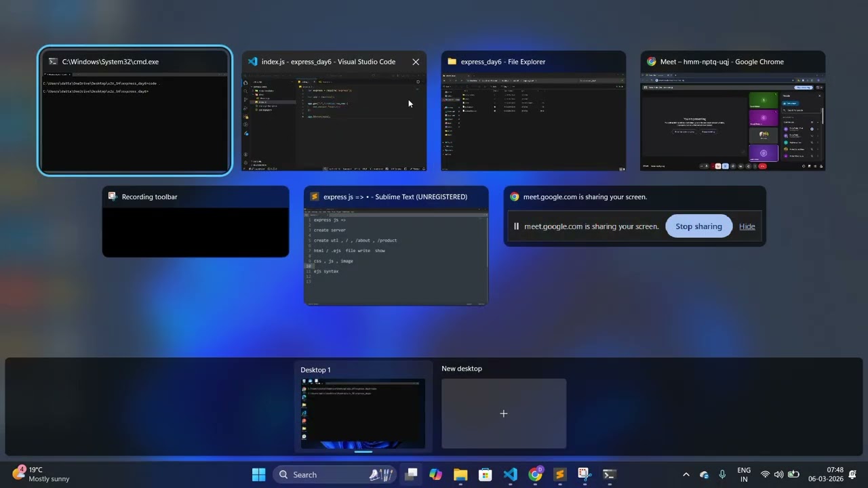Open the notification bell icon

tap(852, 474)
